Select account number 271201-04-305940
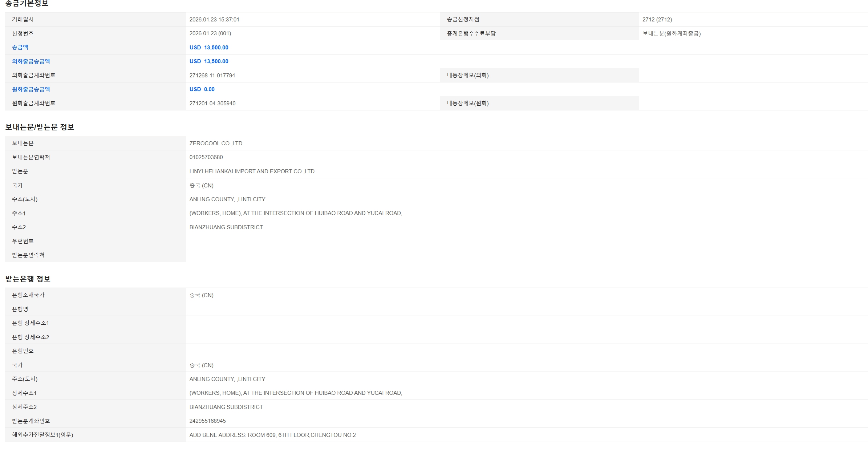This screenshot has width=868, height=454. pos(212,104)
